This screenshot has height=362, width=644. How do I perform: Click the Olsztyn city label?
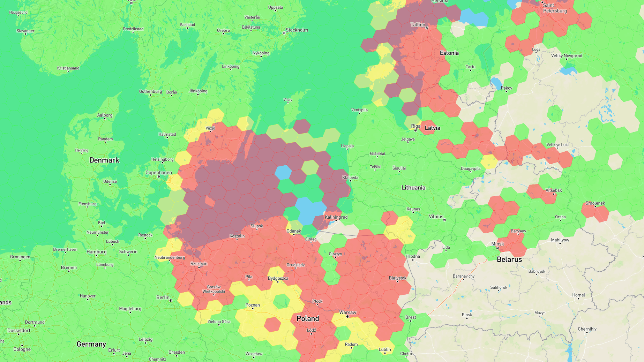(x=335, y=254)
